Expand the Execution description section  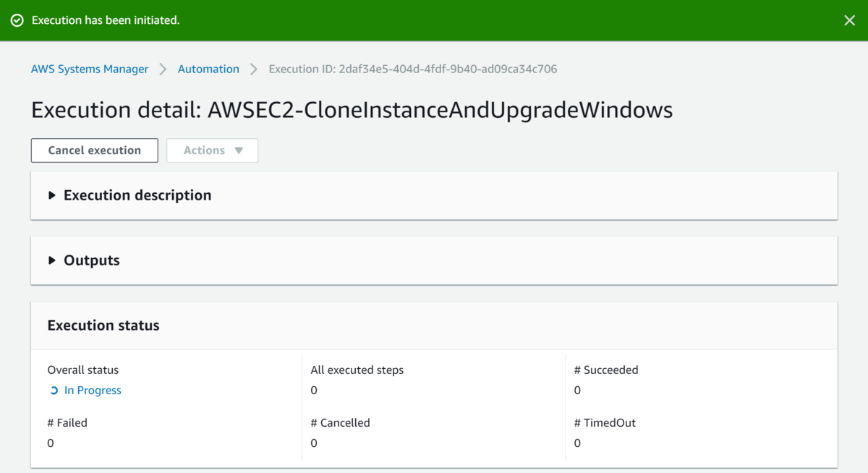click(x=434, y=195)
